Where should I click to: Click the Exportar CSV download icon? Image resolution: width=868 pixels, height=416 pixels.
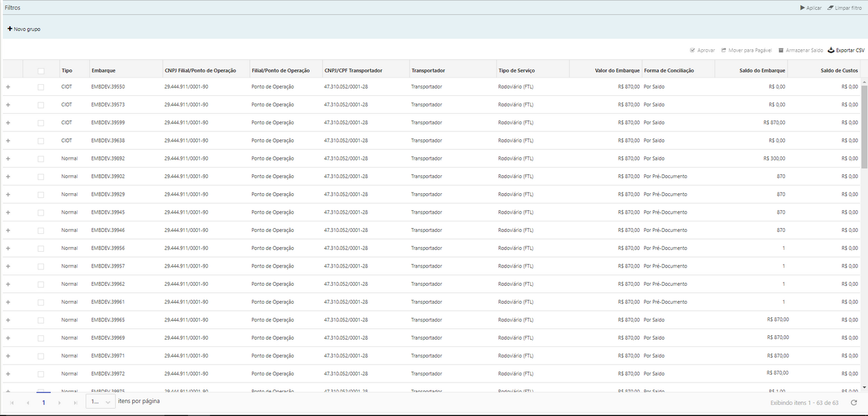pyautogui.click(x=831, y=50)
